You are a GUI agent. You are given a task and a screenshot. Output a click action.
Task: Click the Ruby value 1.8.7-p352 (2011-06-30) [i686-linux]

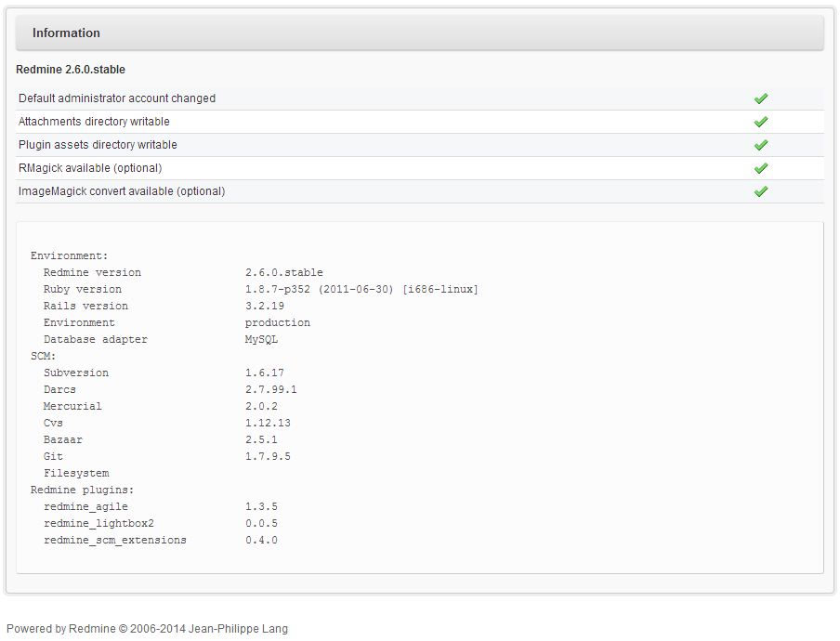tap(361, 289)
